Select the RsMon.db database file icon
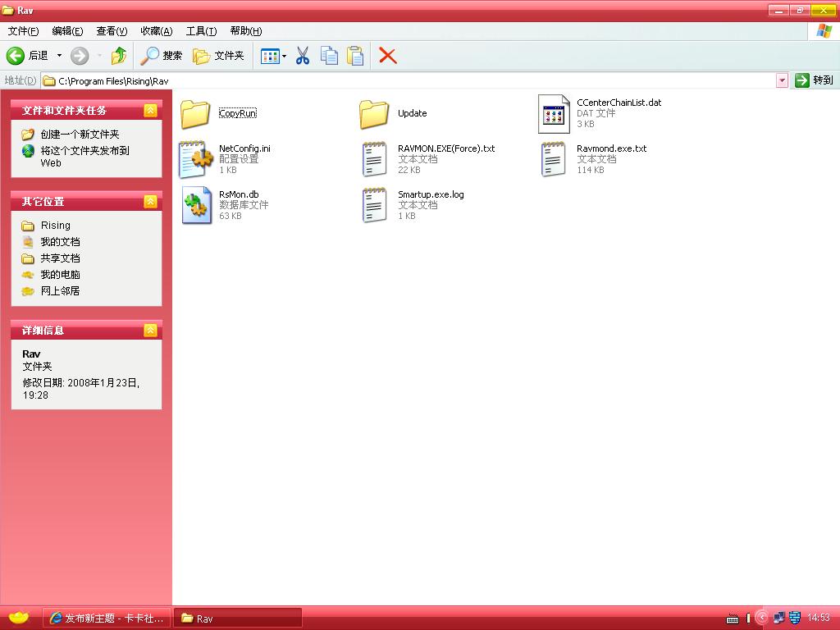The height and width of the screenshot is (630, 840). coord(197,205)
